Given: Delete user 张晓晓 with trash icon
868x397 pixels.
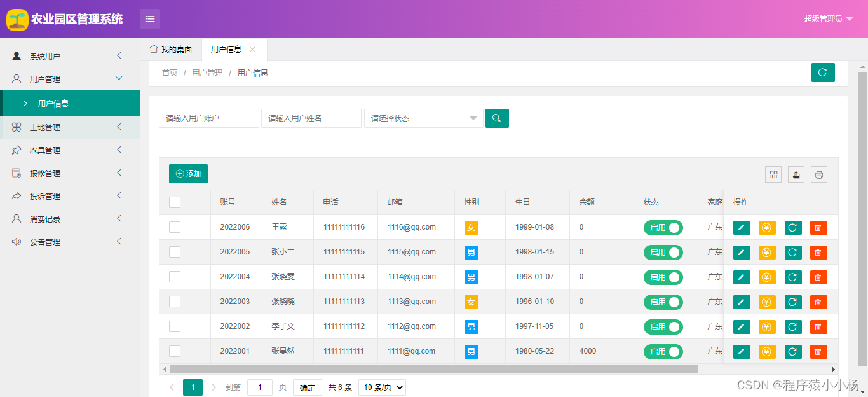Looking at the screenshot, I should [x=818, y=302].
